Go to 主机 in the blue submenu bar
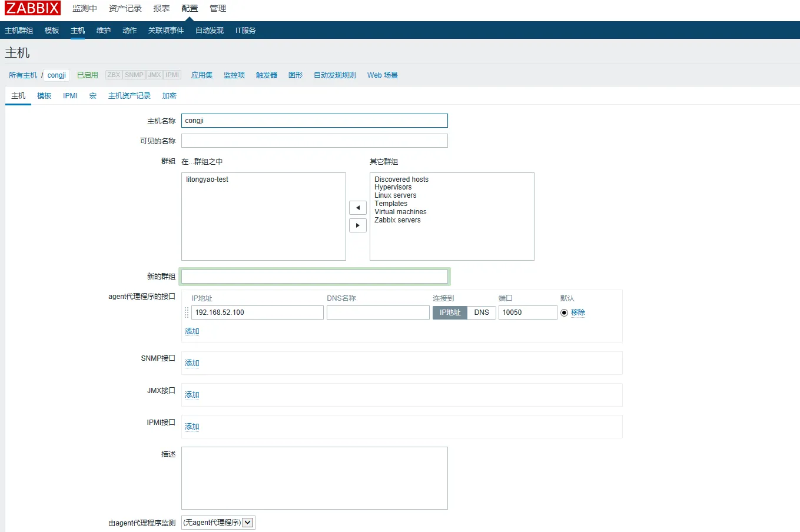This screenshot has width=800, height=532. tap(78, 31)
